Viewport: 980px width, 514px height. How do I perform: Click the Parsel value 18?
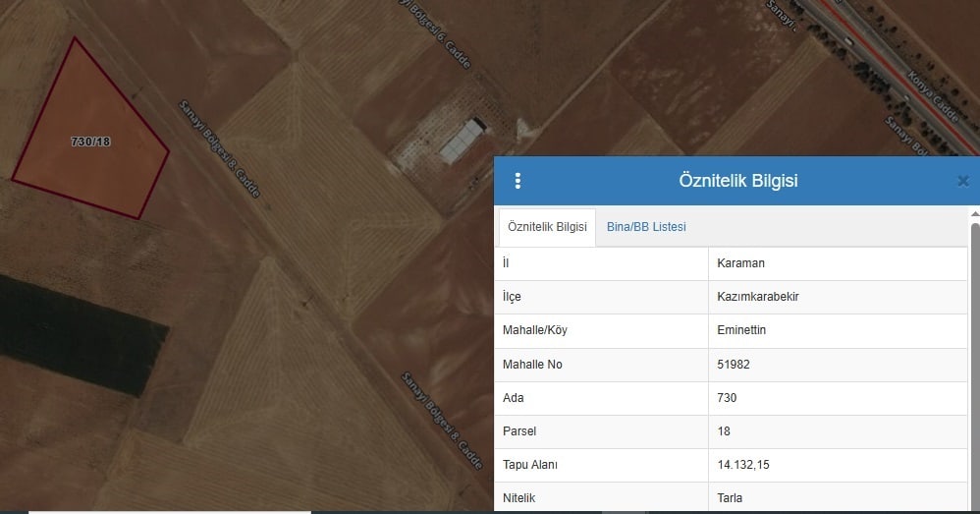724,431
